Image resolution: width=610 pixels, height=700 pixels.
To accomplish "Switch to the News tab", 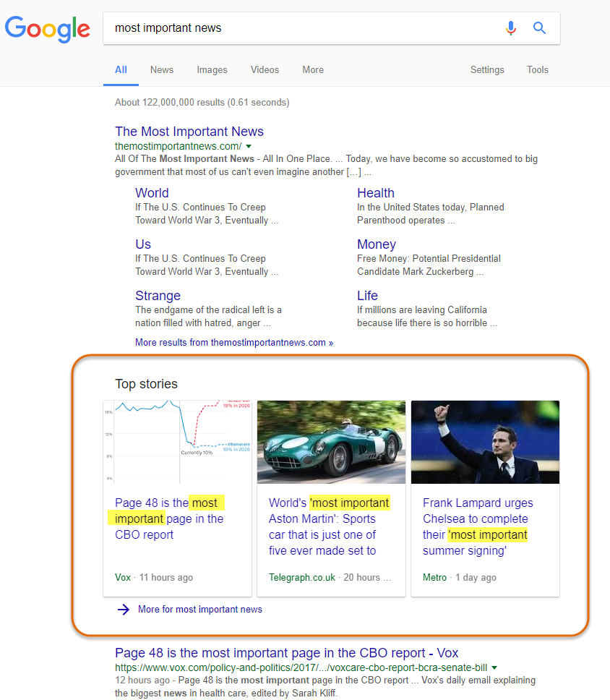I will click(162, 70).
